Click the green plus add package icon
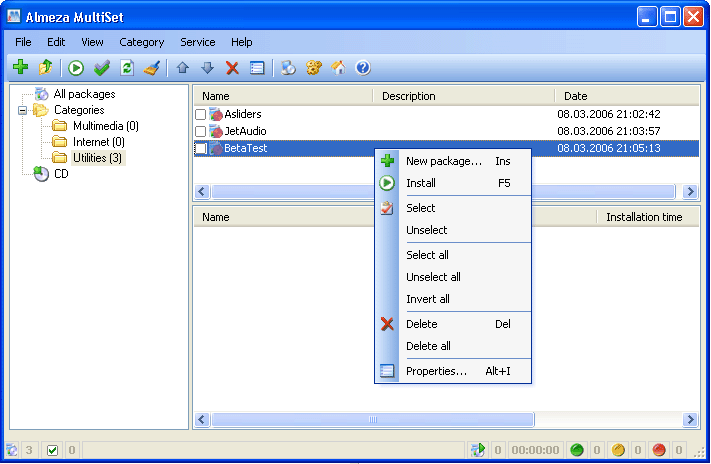This screenshot has height=464, width=711. 20,68
